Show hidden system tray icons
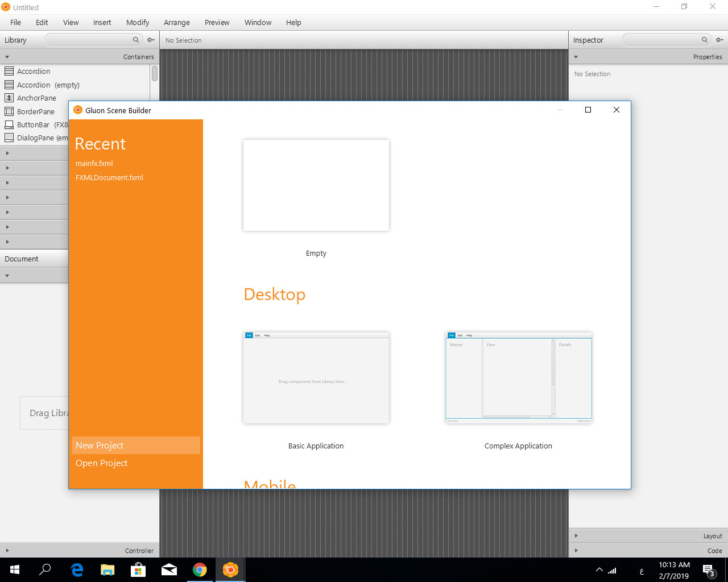The image size is (728, 582). pos(599,570)
